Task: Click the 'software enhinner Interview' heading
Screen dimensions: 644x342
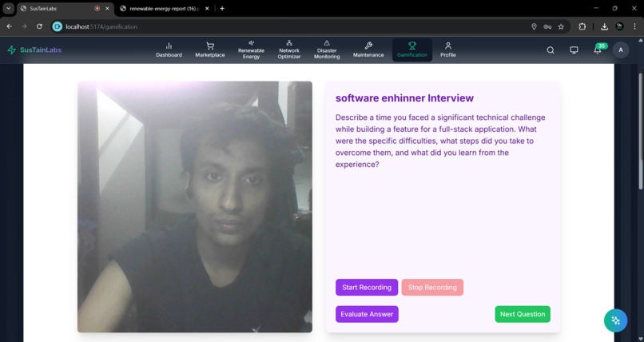Action: pyautogui.click(x=404, y=98)
